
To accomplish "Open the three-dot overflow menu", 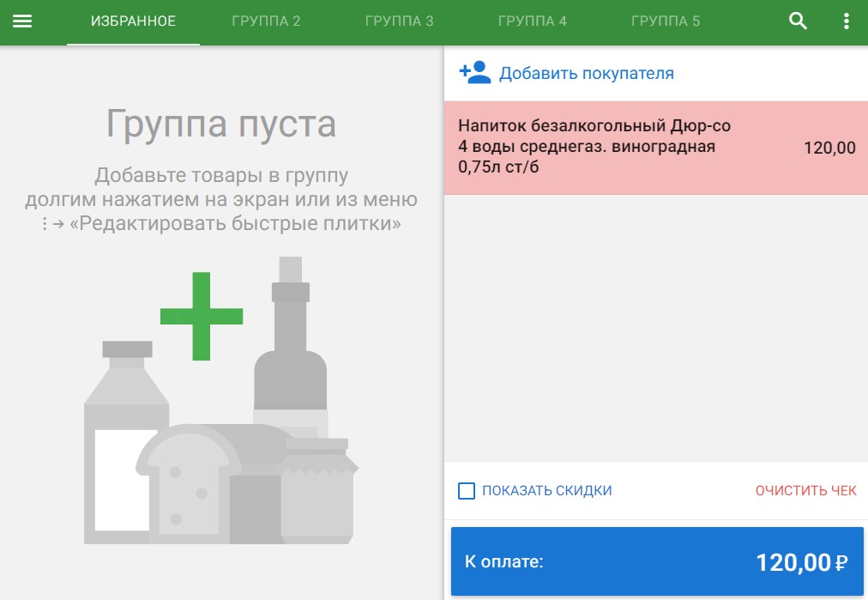I will pos(847,21).
